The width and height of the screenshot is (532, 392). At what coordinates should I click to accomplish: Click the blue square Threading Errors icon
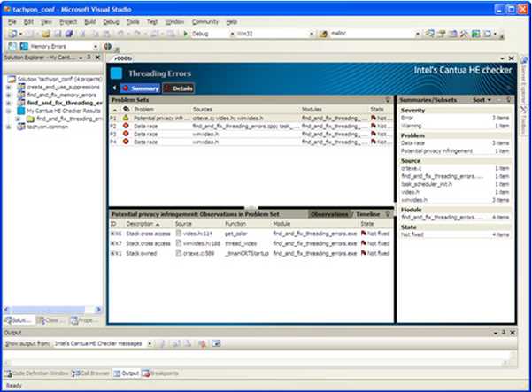click(116, 73)
